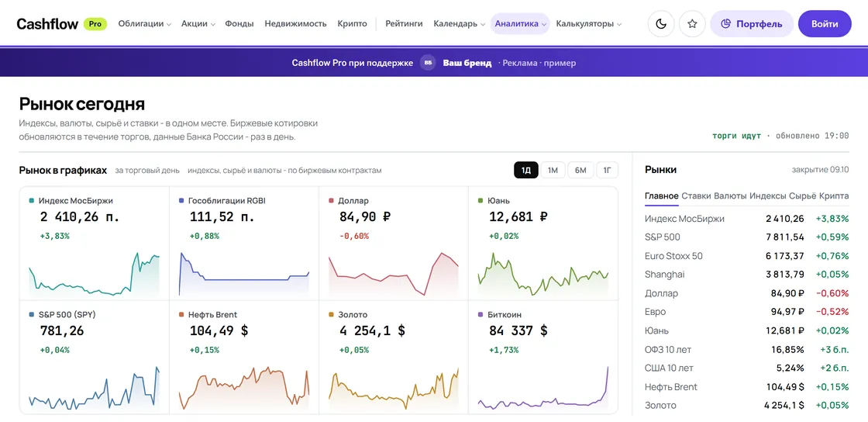
Task: Open the Рейтинги page
Action: [404, 24]
